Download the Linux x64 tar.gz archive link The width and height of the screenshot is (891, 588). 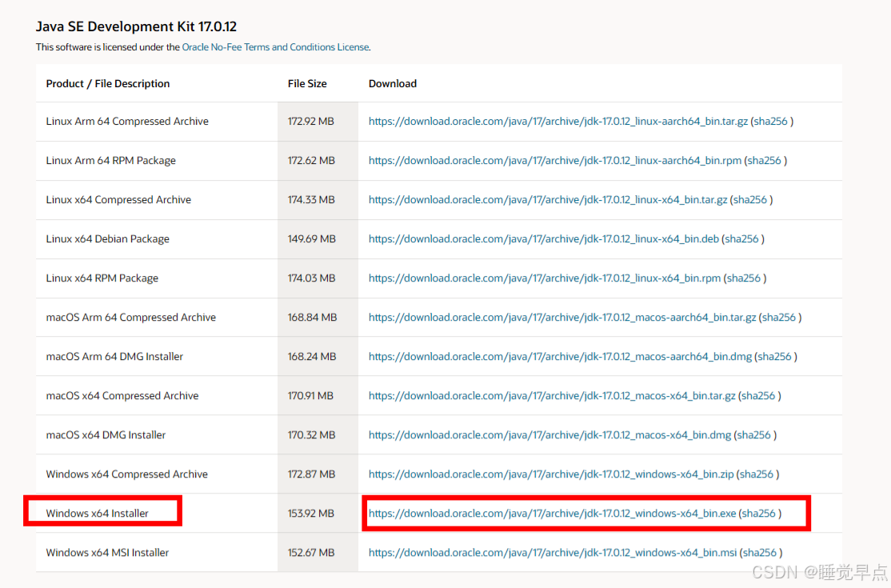coord(548,199)
